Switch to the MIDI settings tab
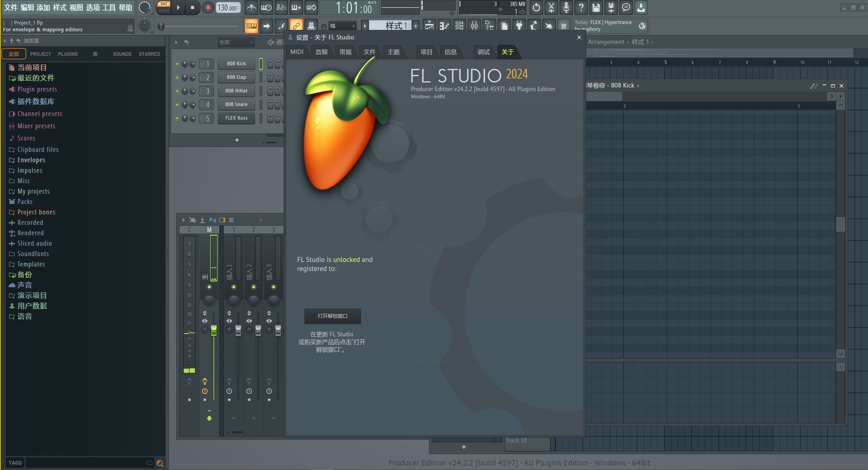 (x=297, y=52)
